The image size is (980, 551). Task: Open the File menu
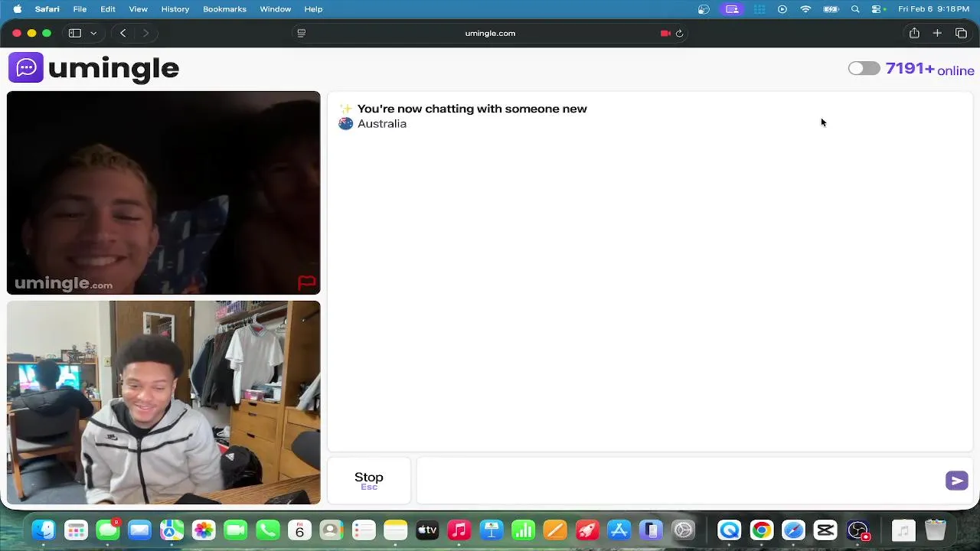80,9
